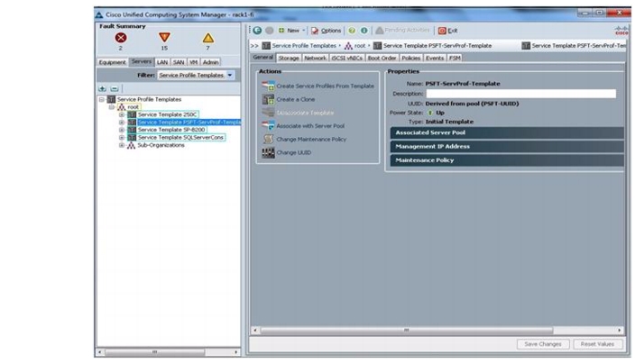635x364 pixels.
Task: Switch to the LAN tab
Action: click(162, 62)
